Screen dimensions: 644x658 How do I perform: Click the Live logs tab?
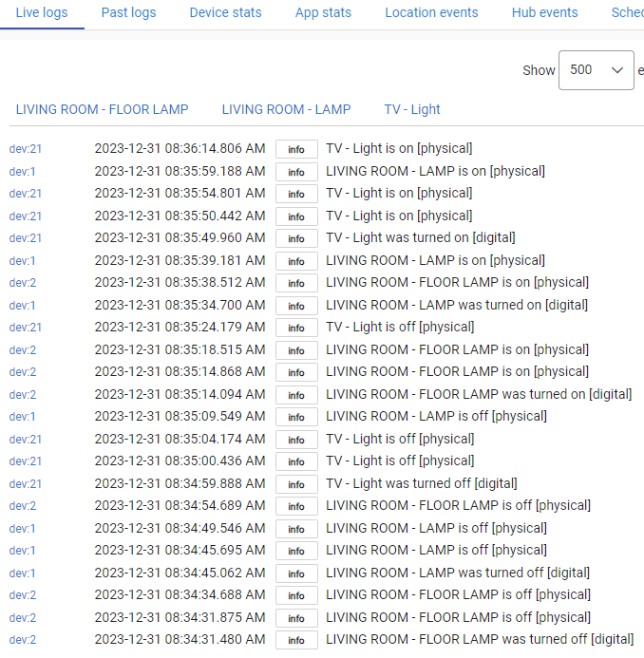click(42, 12)
